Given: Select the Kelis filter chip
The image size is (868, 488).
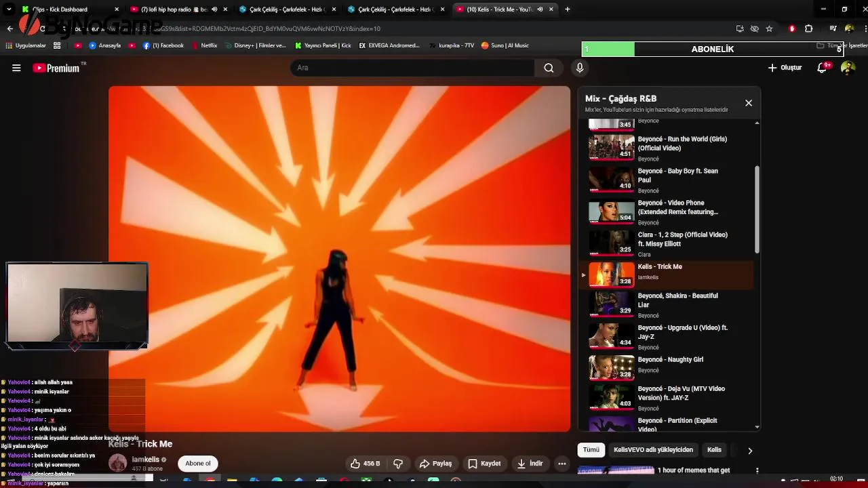Looking at the screenshot, I should click(714, 450).
